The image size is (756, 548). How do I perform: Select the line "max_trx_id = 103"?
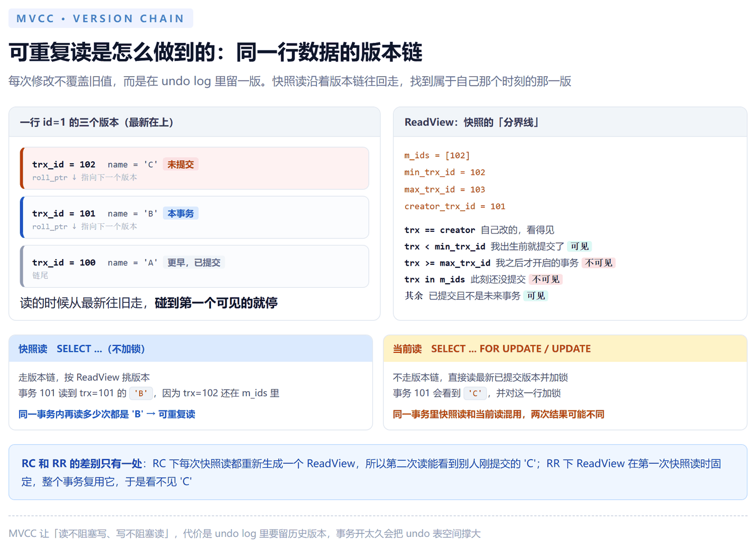pyautogui.click(x=445, y=190)
